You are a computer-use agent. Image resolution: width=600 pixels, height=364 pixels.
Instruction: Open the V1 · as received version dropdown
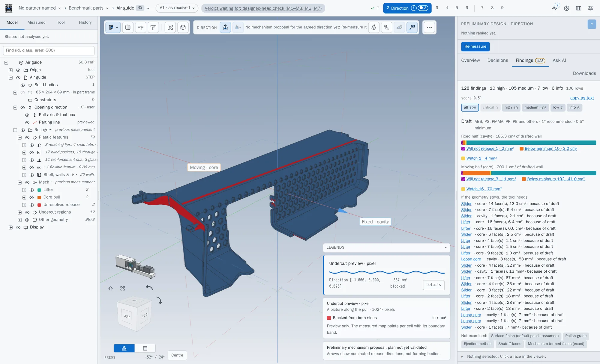(x=177, y=8)
